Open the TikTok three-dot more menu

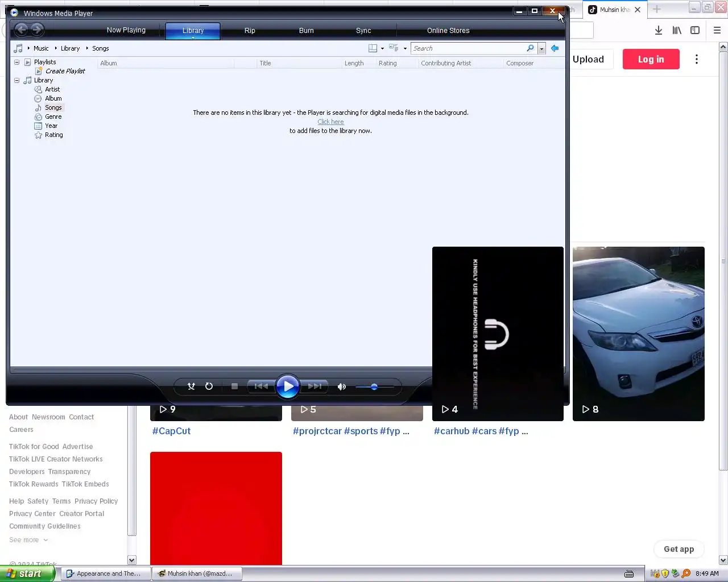(x=697, y=59)
